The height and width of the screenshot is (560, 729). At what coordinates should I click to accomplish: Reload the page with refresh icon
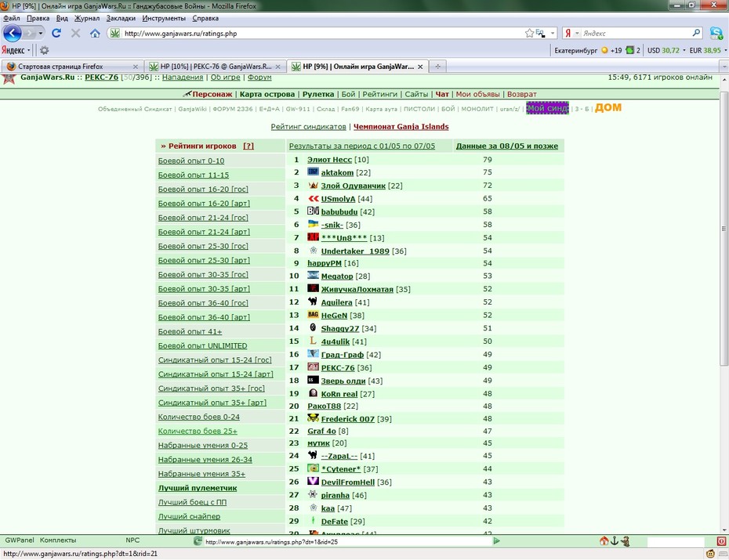tap(56, 33)
